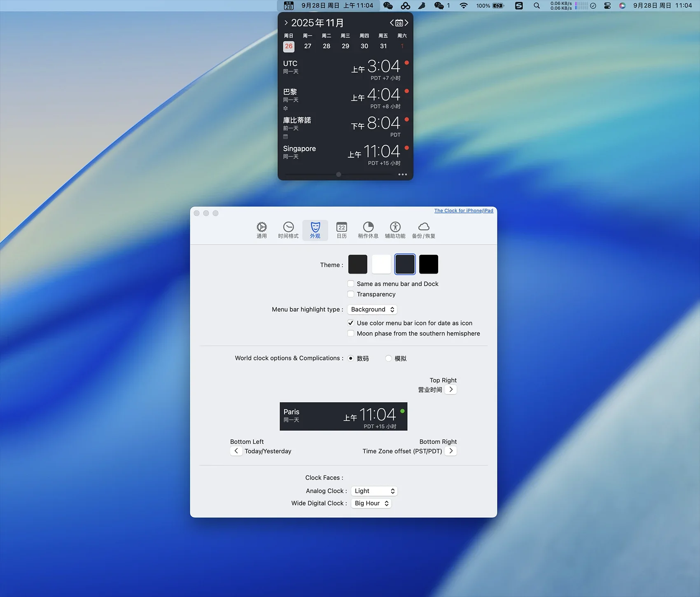Click the network speed KB/s indicator
This screenshot has width=700, height=597.
pos(561,5)
